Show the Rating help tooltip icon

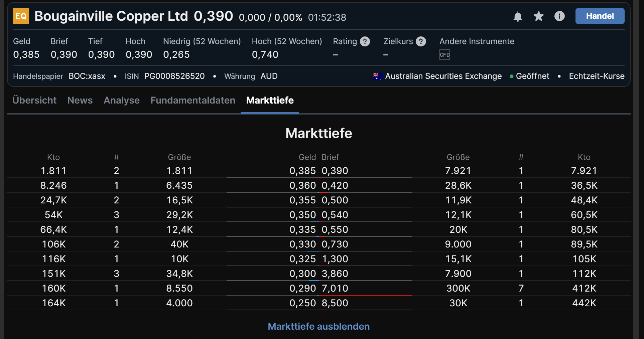tap(365, 41)
